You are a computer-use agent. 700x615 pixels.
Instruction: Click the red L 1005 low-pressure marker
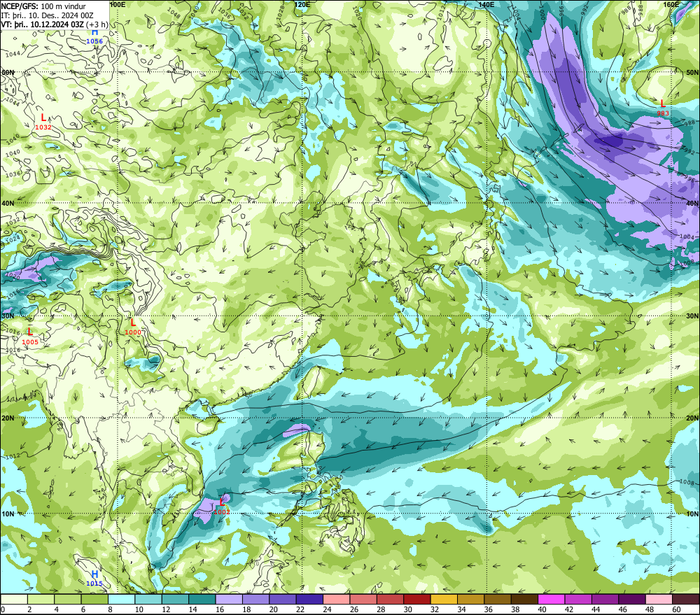[x=30, y=337]
